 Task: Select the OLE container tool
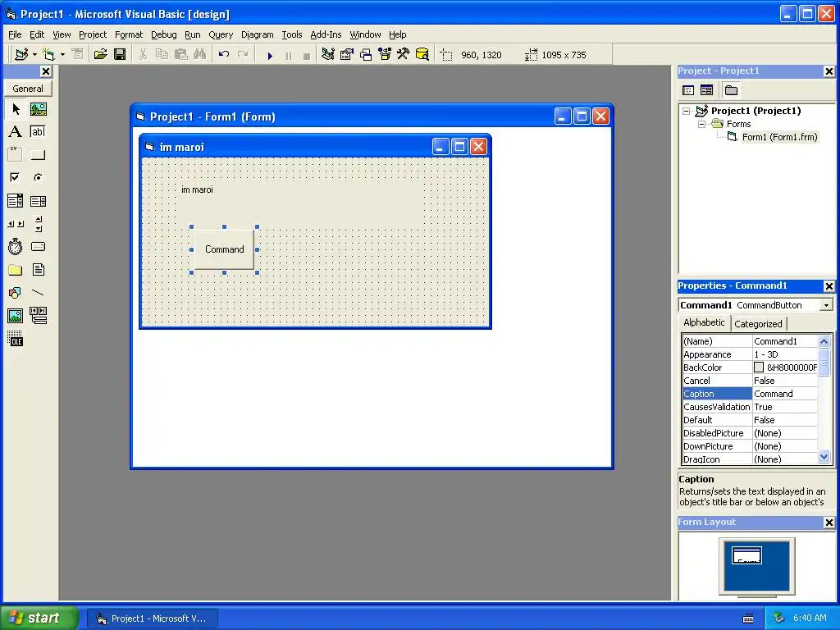pyautogui.click(x=16, y=339)
